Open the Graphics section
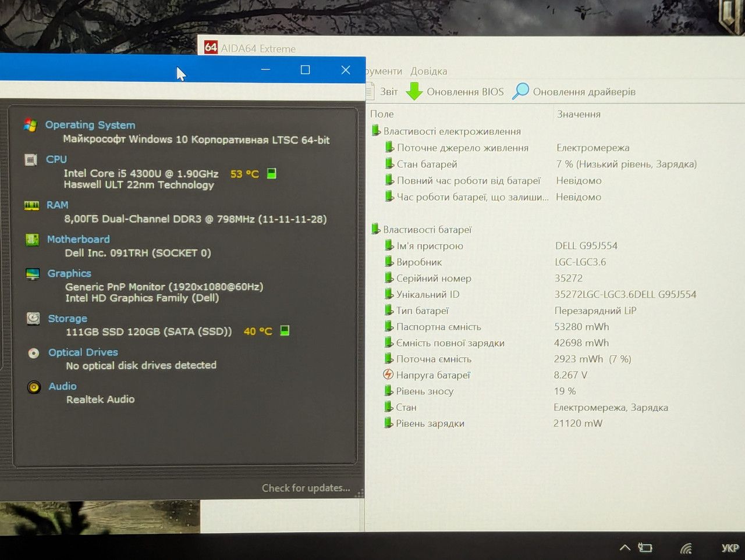 pos(69,273)
